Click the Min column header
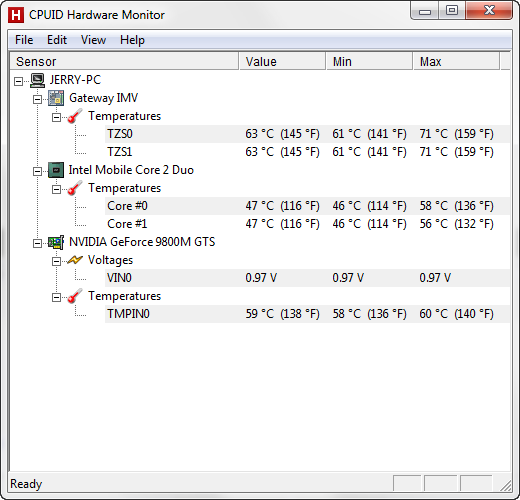The image size is (520, 500). click(x=369, y=61)
